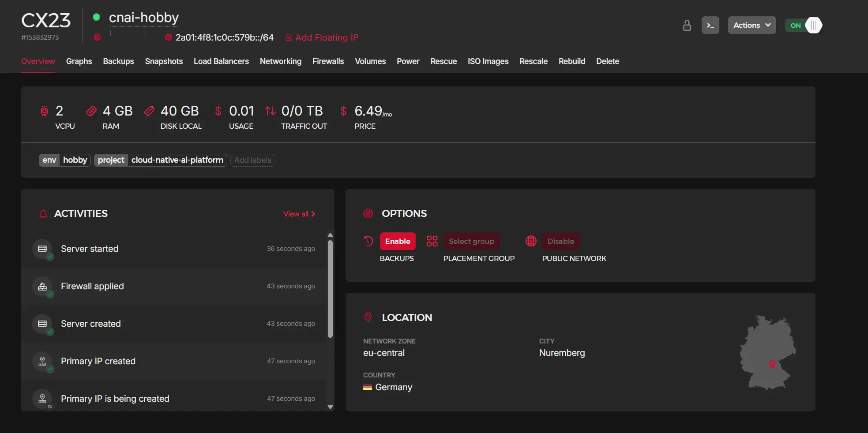The image size is (868, 433).
Task: Click the Primary IP being created icon
Action: [x=42, y=399]
